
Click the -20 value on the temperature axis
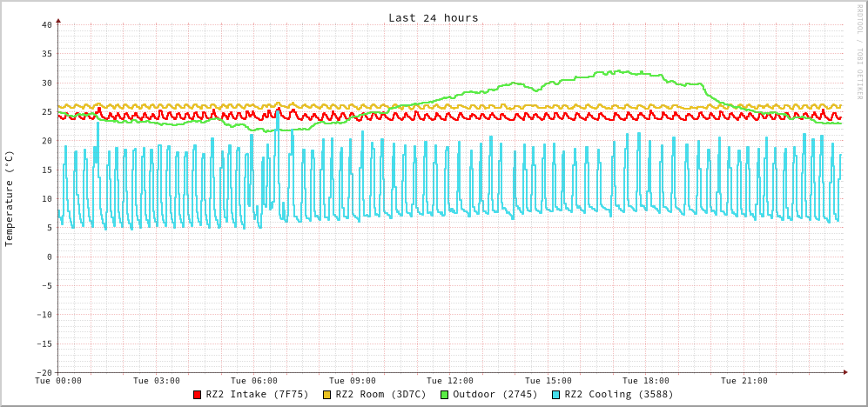coord(44,372)
